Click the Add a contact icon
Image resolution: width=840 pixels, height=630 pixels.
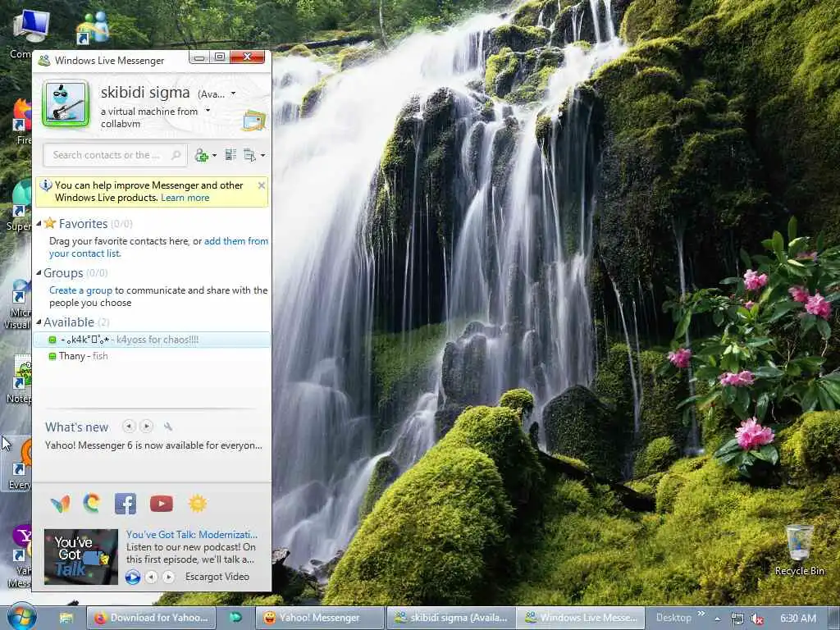click(202, 155)
